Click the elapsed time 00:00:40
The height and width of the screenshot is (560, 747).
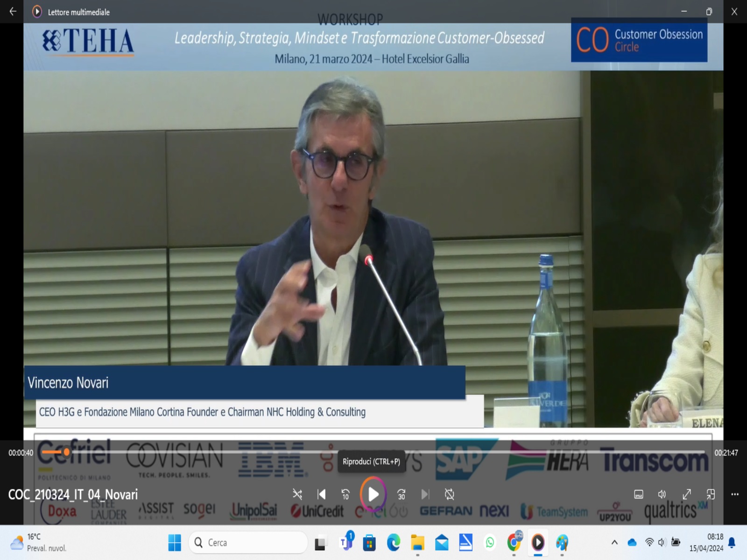pos(21,453)
